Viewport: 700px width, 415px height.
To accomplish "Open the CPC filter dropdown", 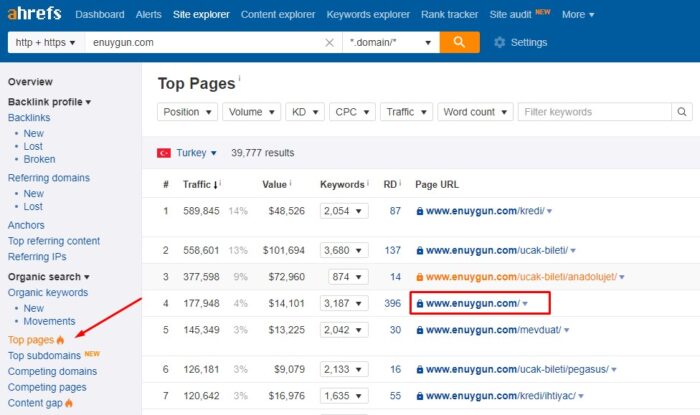I will click(x=352, y=112).
